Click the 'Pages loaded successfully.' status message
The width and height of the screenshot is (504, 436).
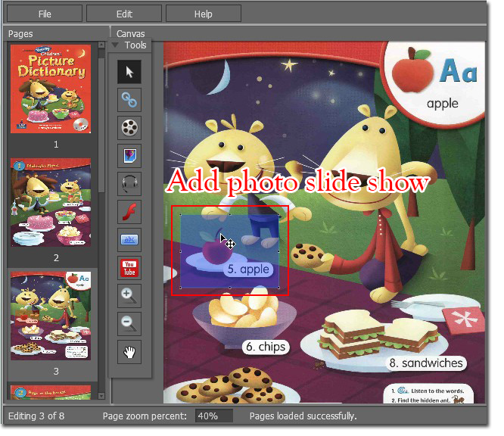[x=303, y=416]
